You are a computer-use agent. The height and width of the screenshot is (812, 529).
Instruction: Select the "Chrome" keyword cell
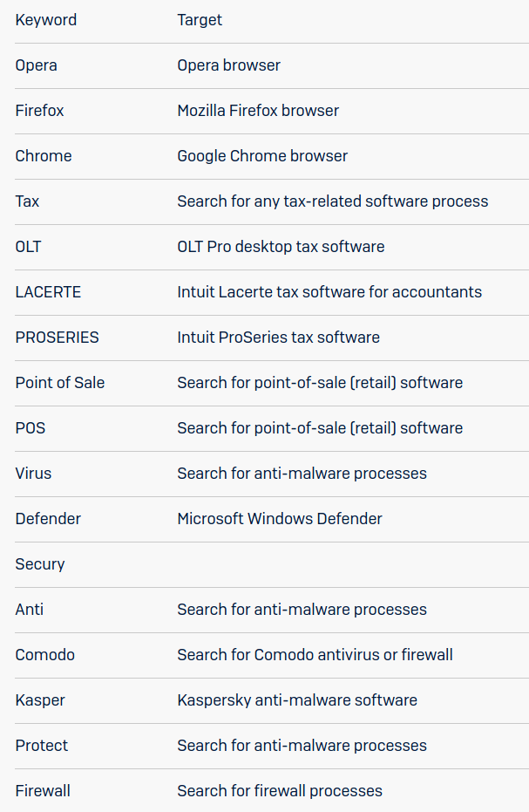coord(44,156)
